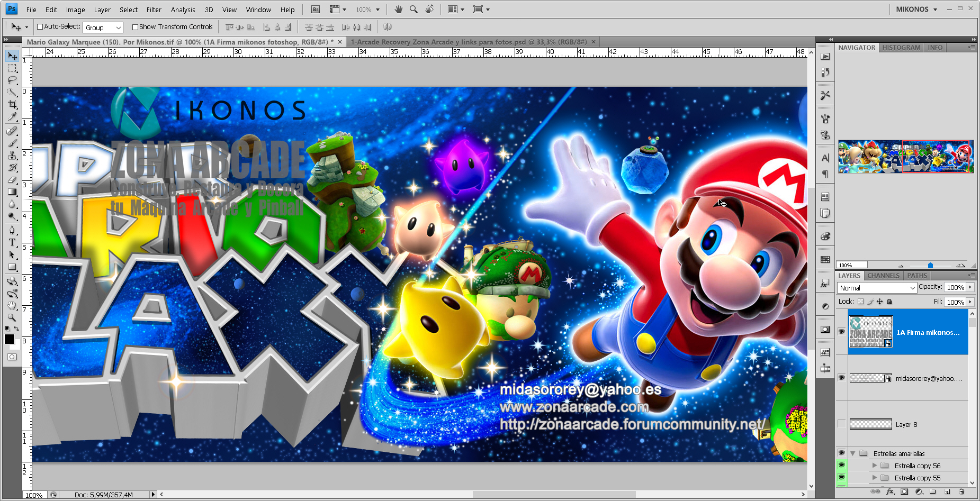Switch to the Channels tab
This screenshot has height=501, width=980.
click(883, 276)
